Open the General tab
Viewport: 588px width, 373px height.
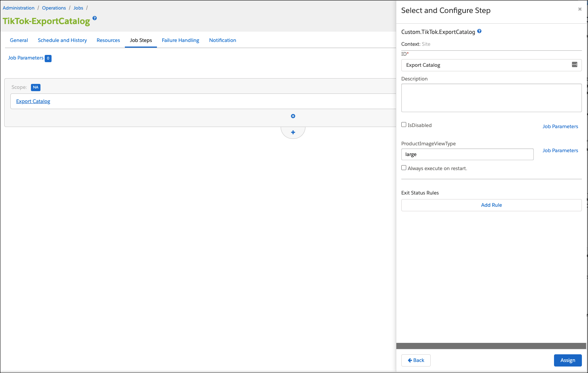pos(19,40)
